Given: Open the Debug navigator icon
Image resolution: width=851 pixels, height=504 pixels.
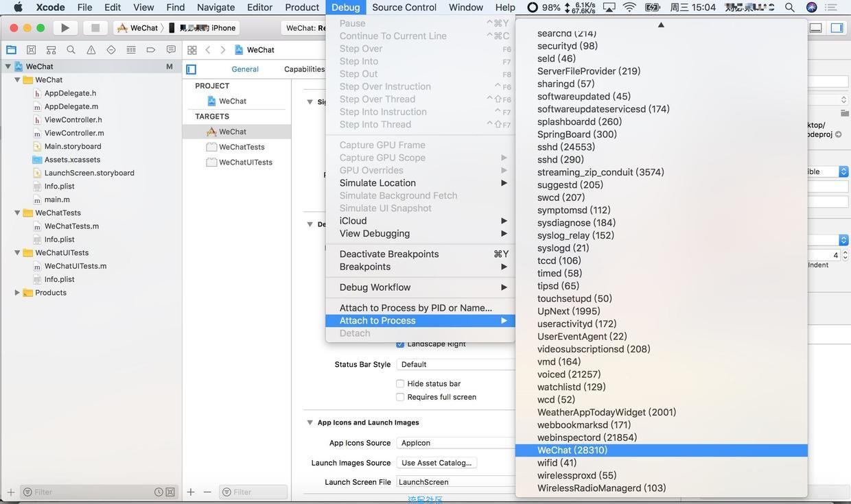Looking at the screenshot, I should (x=131, y=50).
